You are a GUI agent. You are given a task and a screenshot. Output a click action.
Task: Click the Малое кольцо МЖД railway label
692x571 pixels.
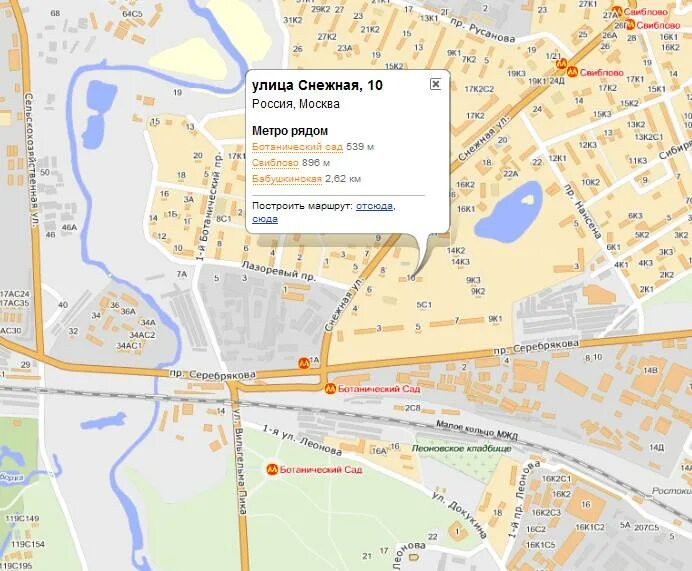tap(477, 430)
